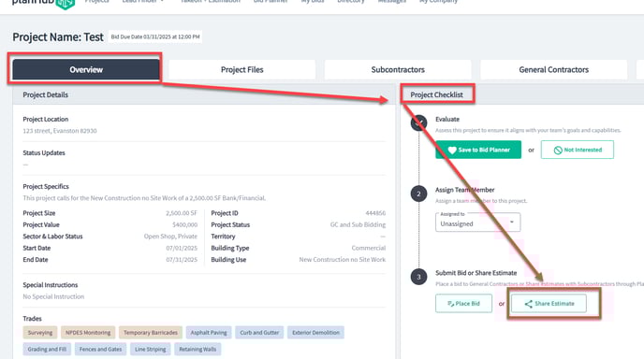
Task: Select the Surveying trade tag
Action: (40, 333)
